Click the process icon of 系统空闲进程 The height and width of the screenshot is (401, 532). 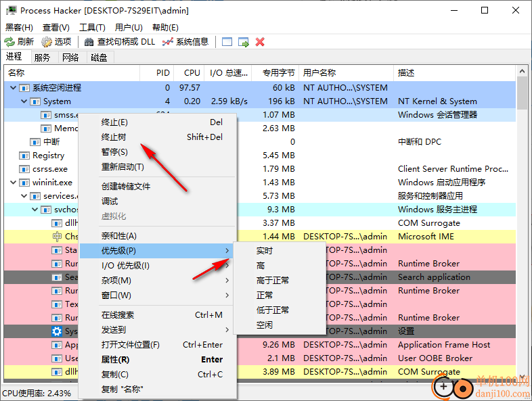click(x=24, y=88)
